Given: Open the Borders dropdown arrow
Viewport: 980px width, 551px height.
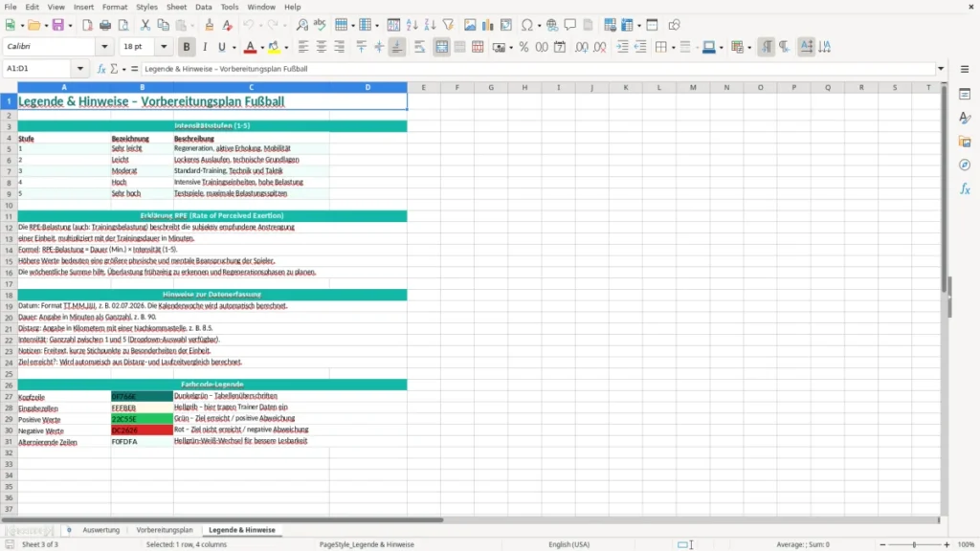Looking at the screenshot, I should pyautogui.click(x=673, y=48).
